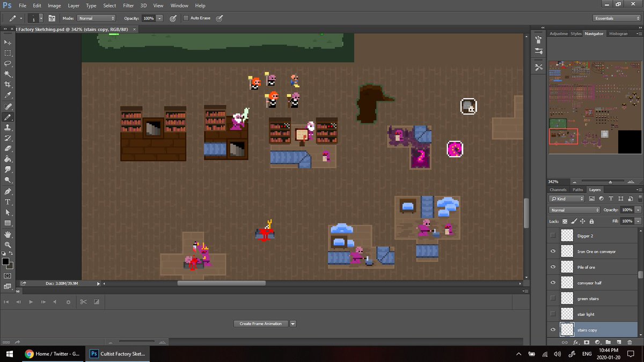The height and width of the screenshot is (362, 644).
Task: Open the Filter menu
Action: pyautogui.click(x=128, y=5)
